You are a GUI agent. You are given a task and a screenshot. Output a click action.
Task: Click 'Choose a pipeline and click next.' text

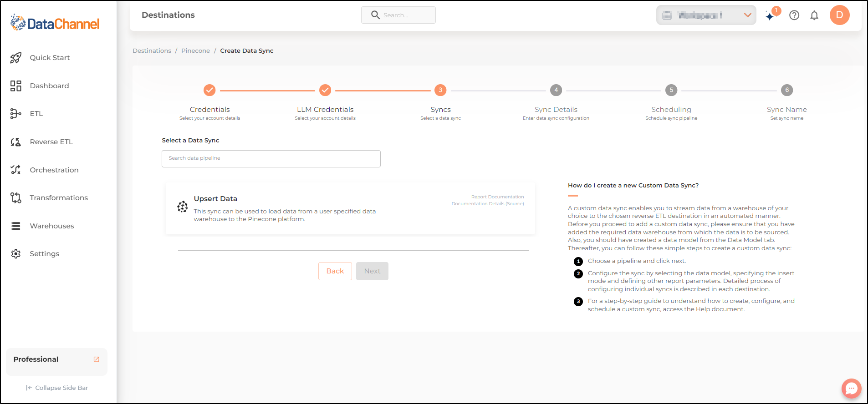point(637,261)
